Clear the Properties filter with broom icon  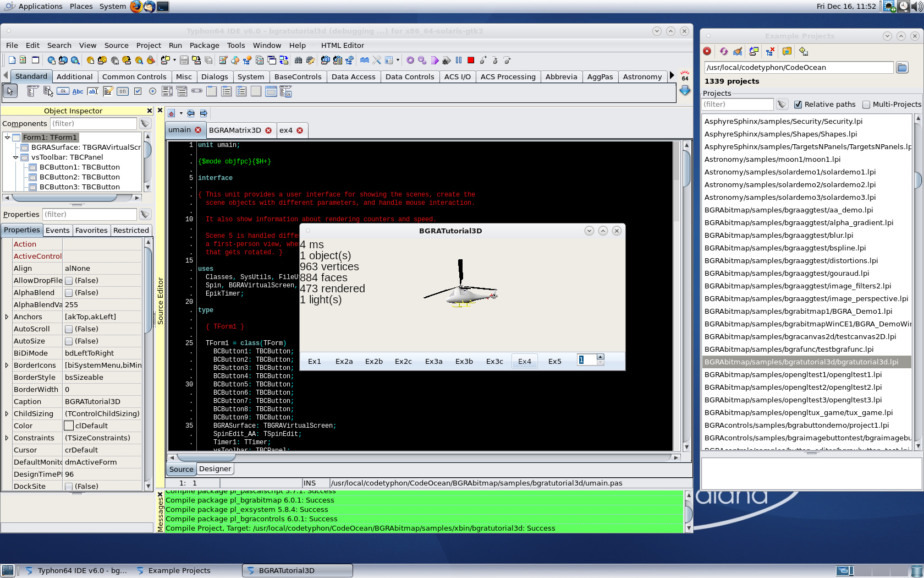coord(145,215)
